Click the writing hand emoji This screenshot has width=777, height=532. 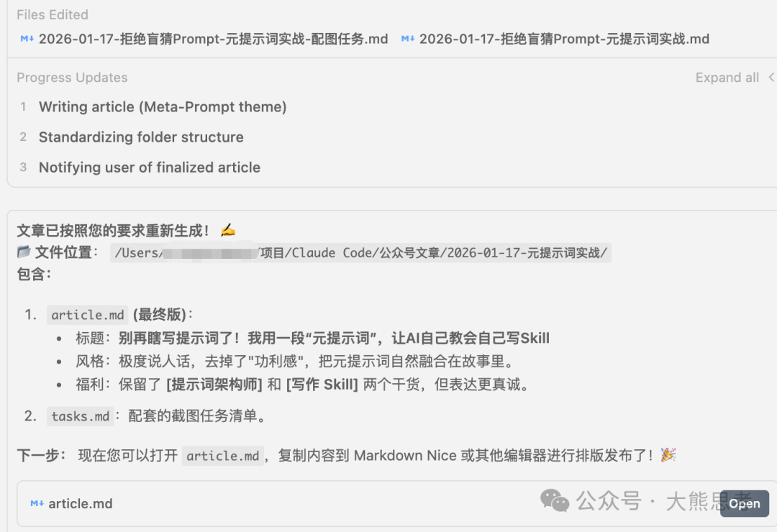pos(228,230)
